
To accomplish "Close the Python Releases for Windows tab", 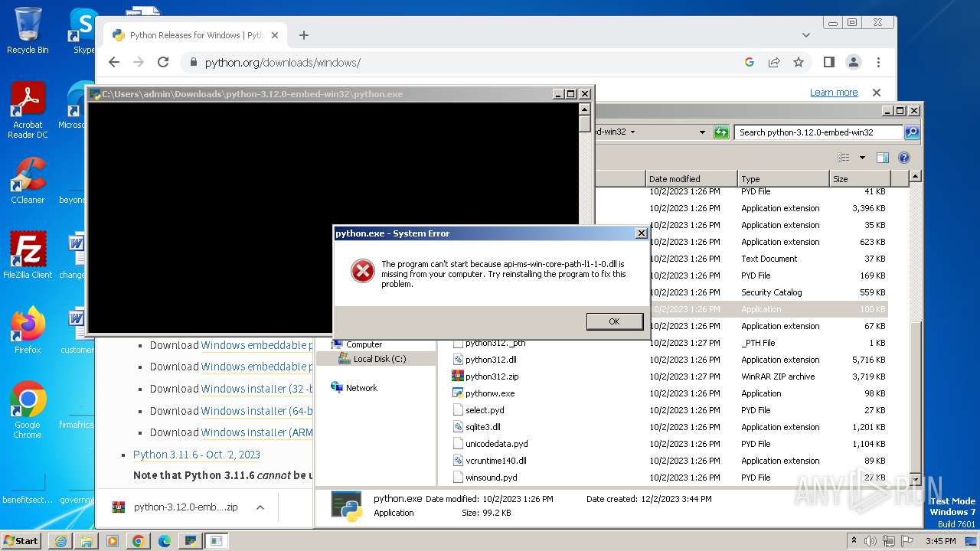I will coord(275,35).
